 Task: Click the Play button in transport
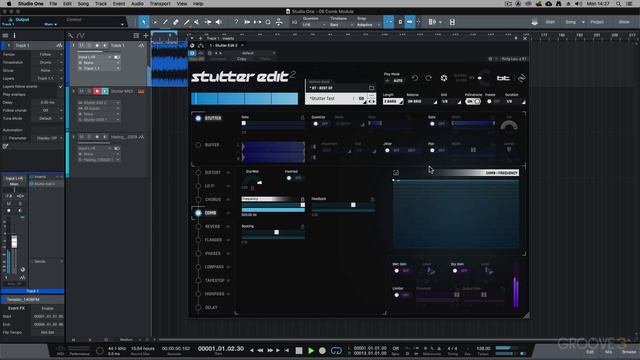click(x=311, y=350)
